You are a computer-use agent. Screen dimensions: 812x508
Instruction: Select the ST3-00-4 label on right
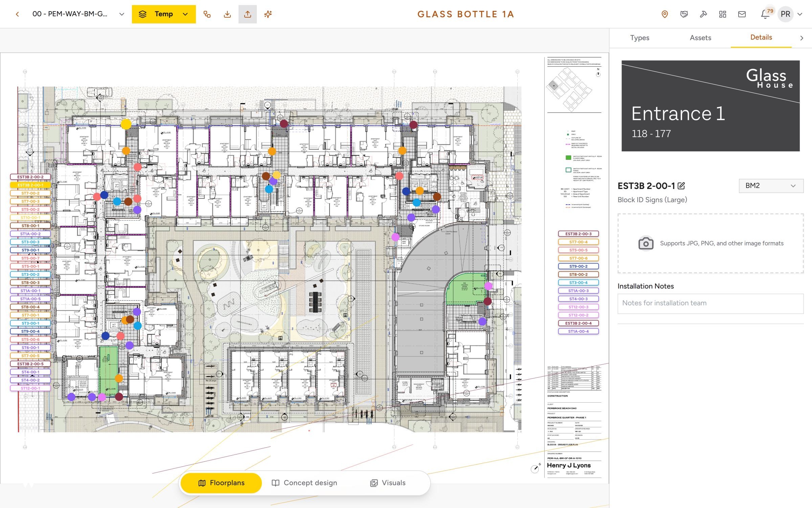pos(578,282)
